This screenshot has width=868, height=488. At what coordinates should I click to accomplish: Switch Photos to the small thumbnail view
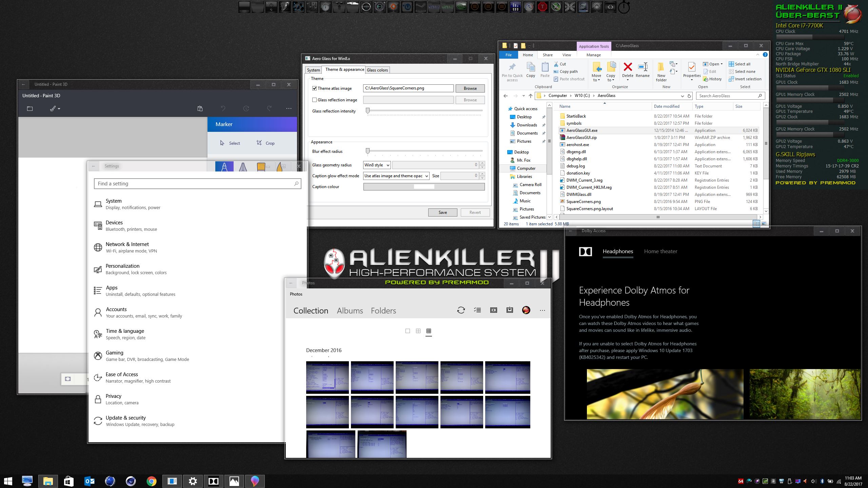(x=408, y=331)
